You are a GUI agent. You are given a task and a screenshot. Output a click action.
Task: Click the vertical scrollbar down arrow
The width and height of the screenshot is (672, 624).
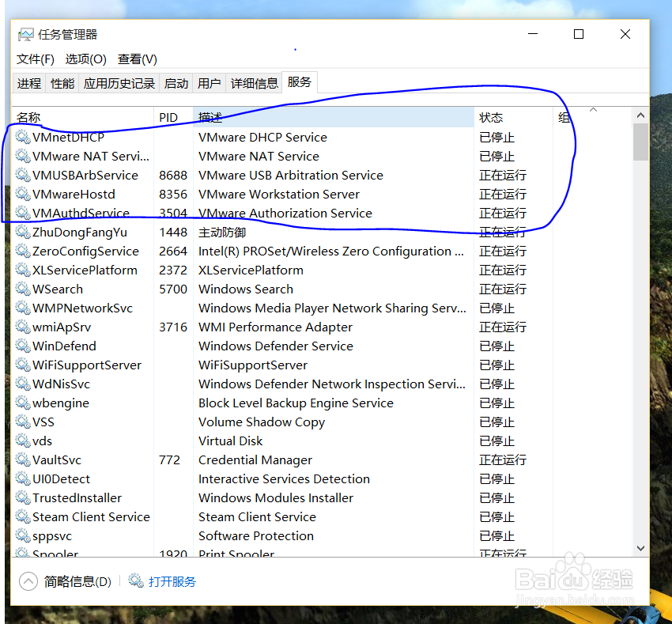[640, 548]
